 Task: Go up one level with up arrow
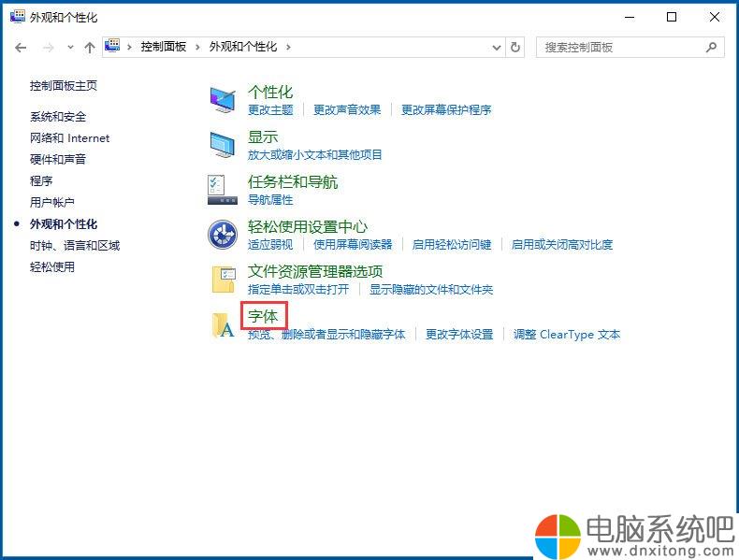click(90, 48)
